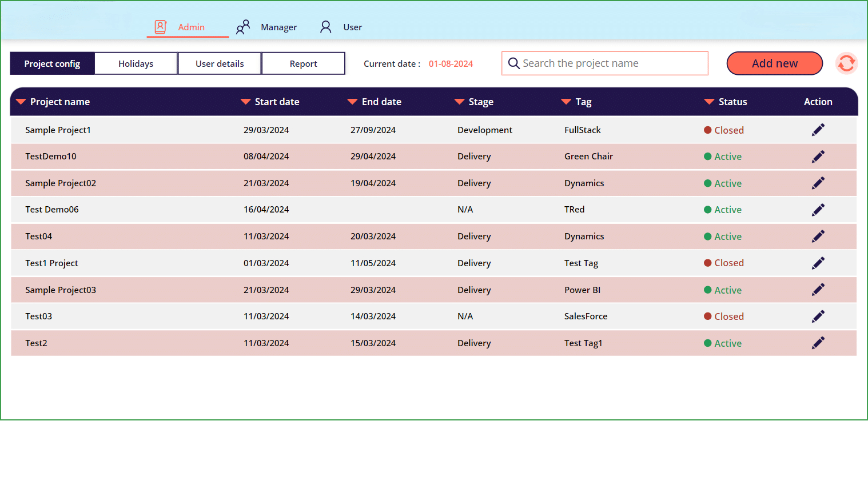Select the edit icon on Test2 row
Image resolution: width=868 pixels, height=485 pixels.
(818, 343)
